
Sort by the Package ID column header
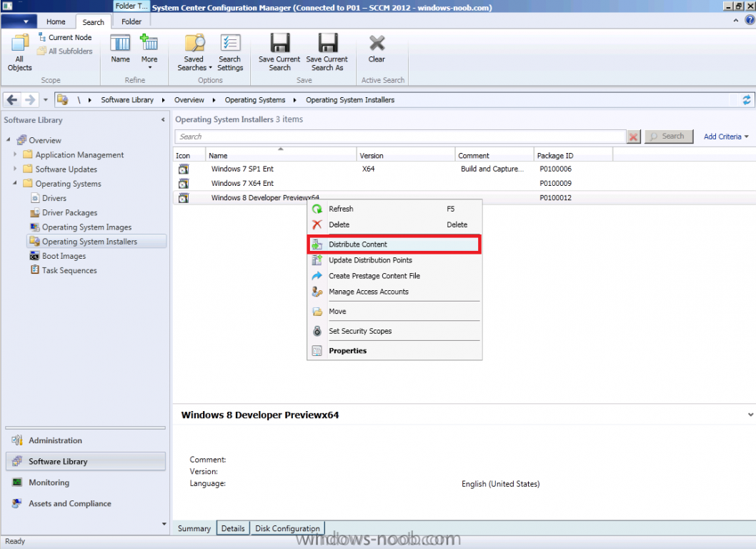573,155
